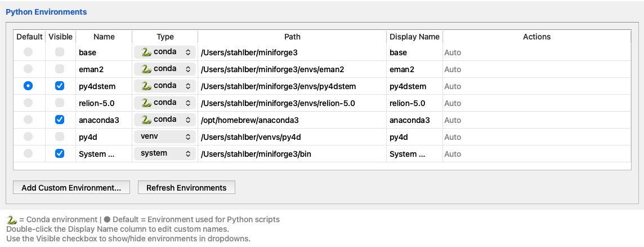
Task: Open Type dropdown for anaconda3 environment
Action: (165, 120)
